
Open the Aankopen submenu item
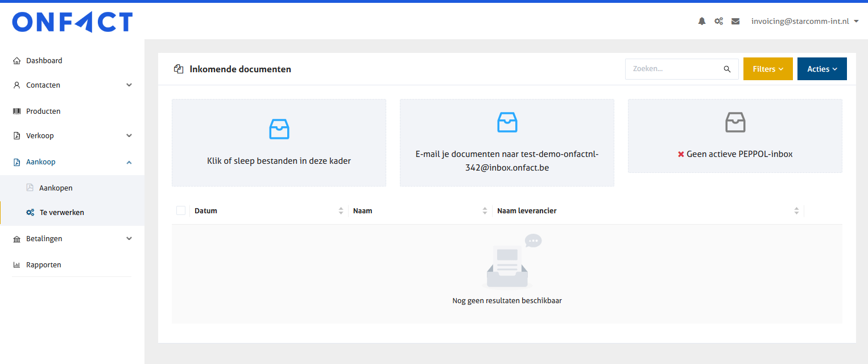click(x=56, y=188)
